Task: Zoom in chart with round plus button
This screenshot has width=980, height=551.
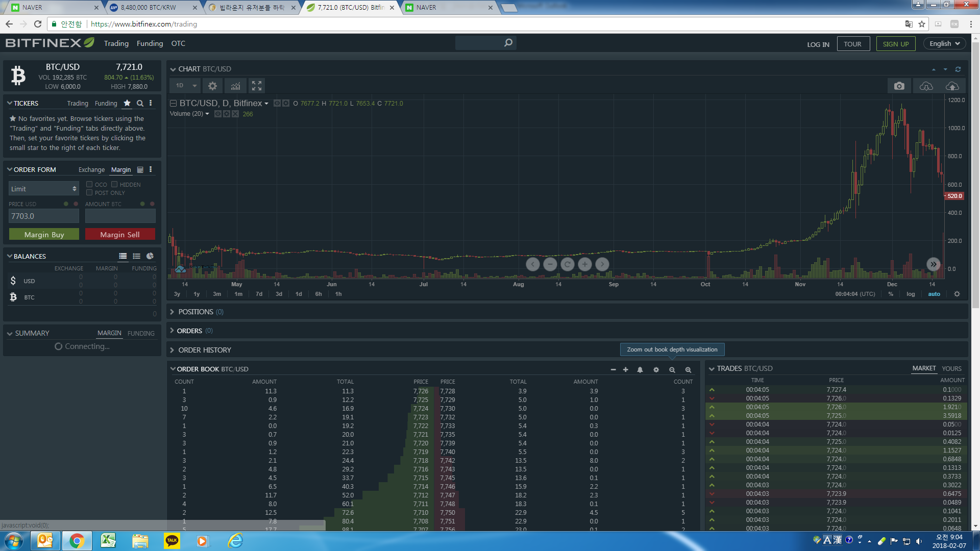Action: (x=585, y=264)
